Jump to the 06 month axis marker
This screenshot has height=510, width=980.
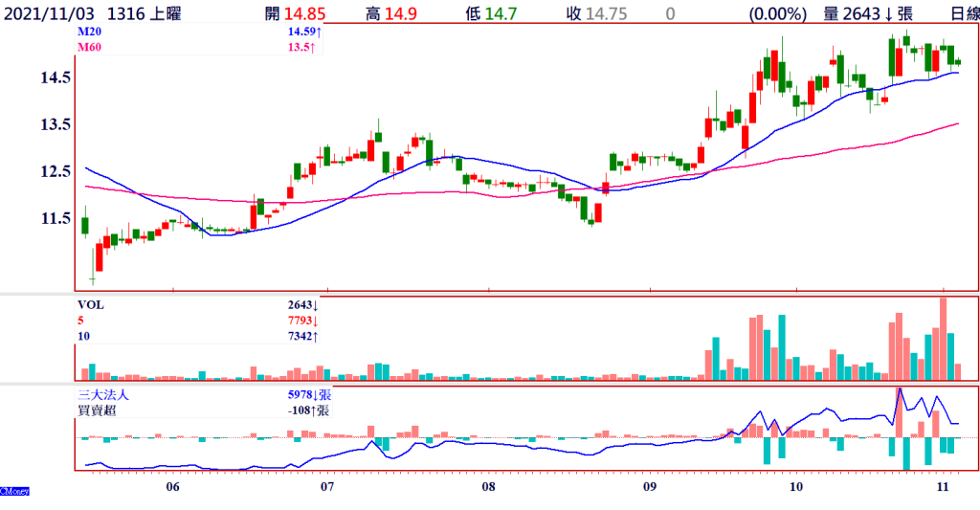[172, 486]
